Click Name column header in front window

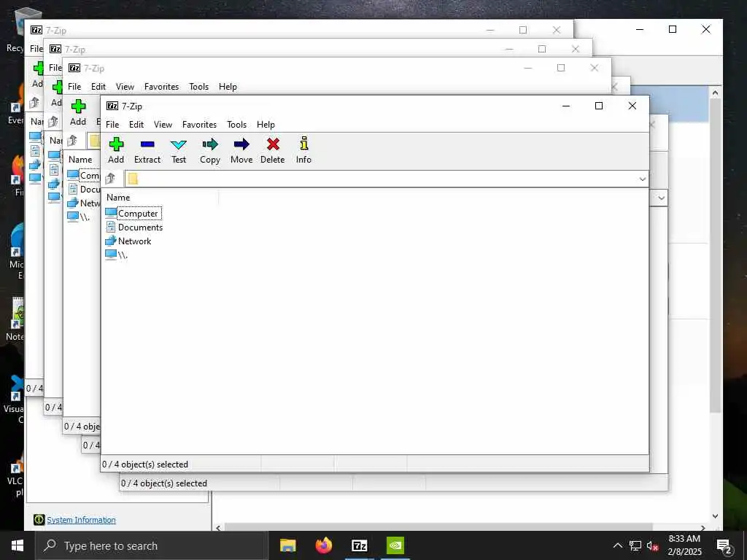[118, 197]
